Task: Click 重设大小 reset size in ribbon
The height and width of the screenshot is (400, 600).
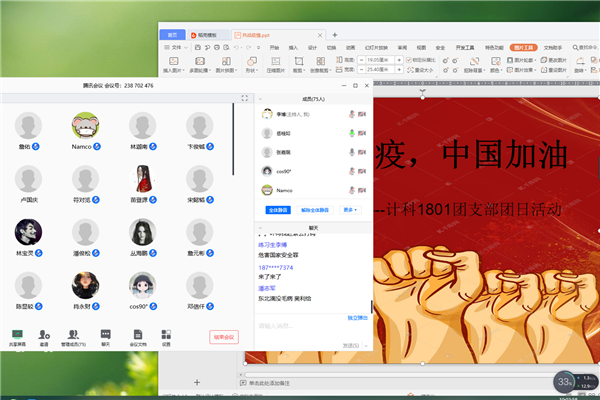Action: click(x=420, y=70)
